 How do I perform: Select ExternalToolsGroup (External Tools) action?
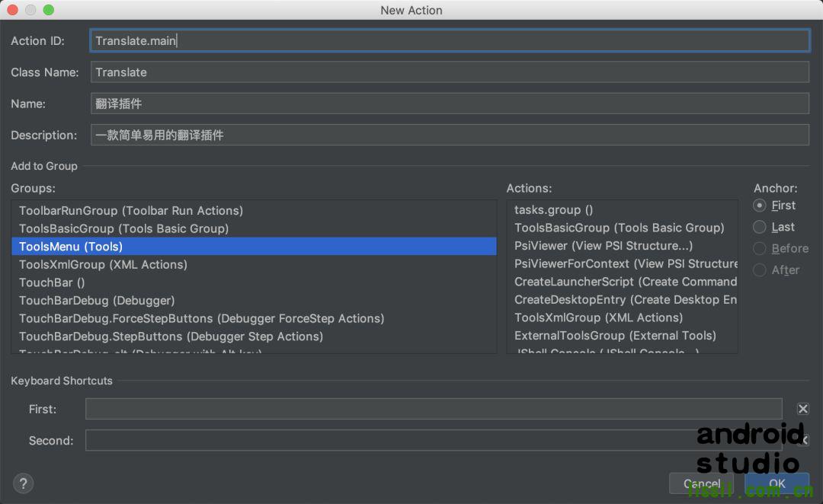click(622, 335)
